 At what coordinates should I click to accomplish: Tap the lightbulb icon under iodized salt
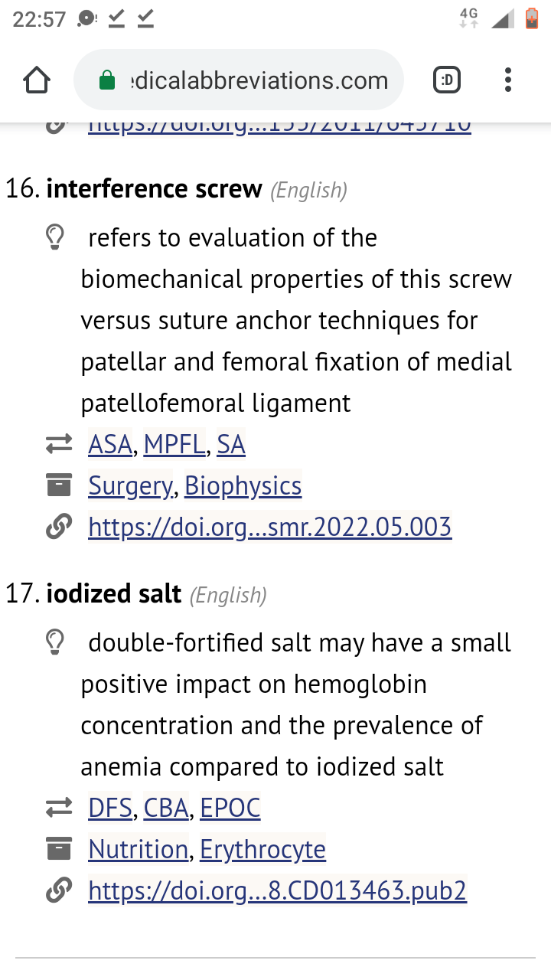(x=55, y=643)
